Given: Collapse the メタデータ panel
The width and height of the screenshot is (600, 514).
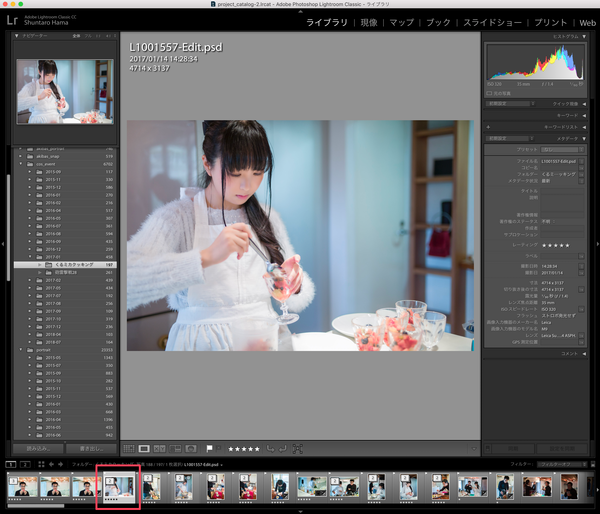Looking at the screenshot, I should (x=584, y=139).
